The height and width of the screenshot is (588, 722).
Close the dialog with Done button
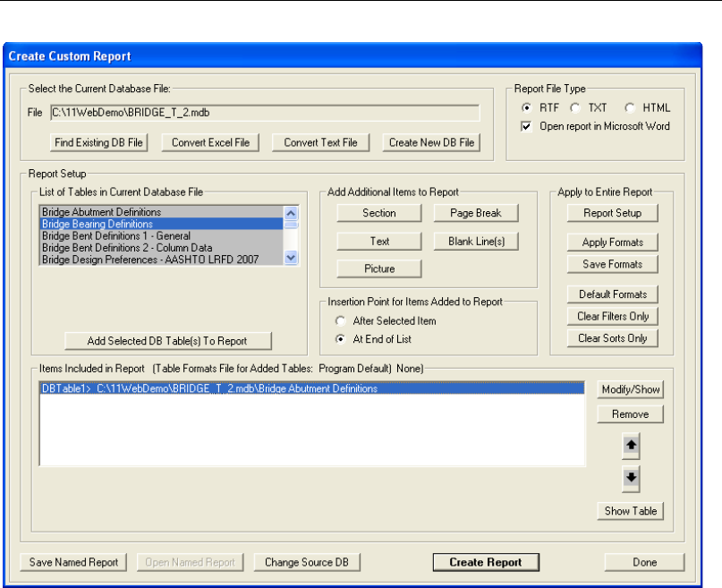pyautogui.click(x=645, y=562)
